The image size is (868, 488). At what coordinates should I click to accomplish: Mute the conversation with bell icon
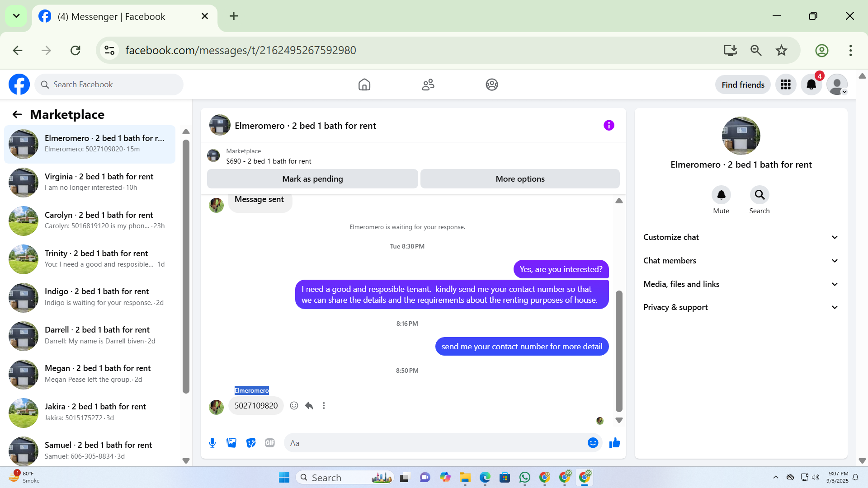(x=721, y=195)
